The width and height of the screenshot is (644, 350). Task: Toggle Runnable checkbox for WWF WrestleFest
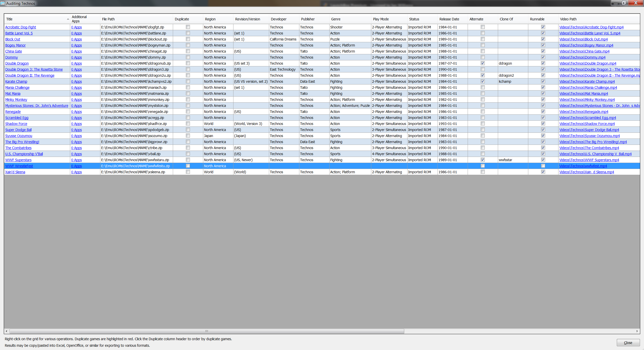pyautogui.click(x=543, y=166)
